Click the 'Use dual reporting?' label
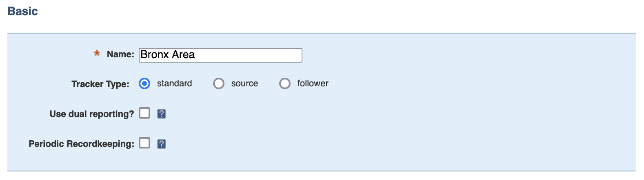This screenshot has height=180, width=644. tap(92, 114)
